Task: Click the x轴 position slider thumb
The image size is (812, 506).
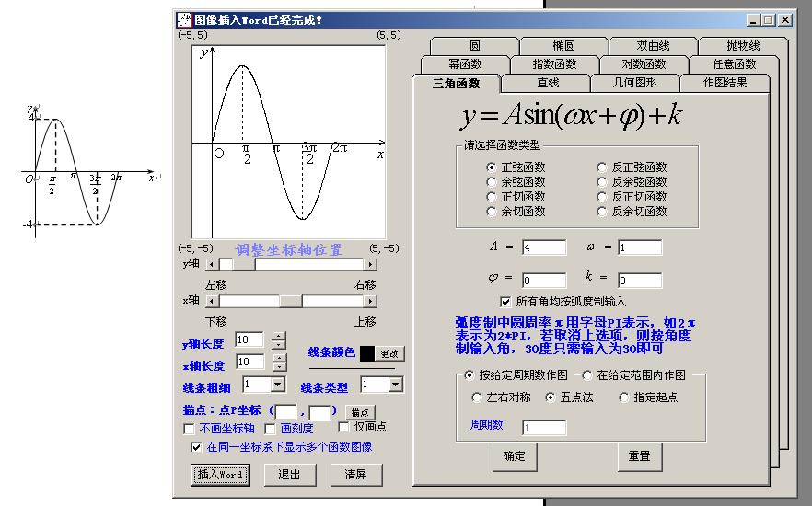Action: pyautogui.click(x=290, y=301)
